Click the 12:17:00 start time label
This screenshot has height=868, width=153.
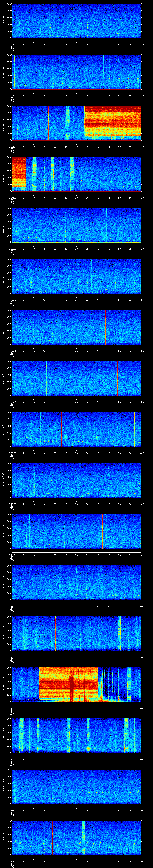pos(12,861)
